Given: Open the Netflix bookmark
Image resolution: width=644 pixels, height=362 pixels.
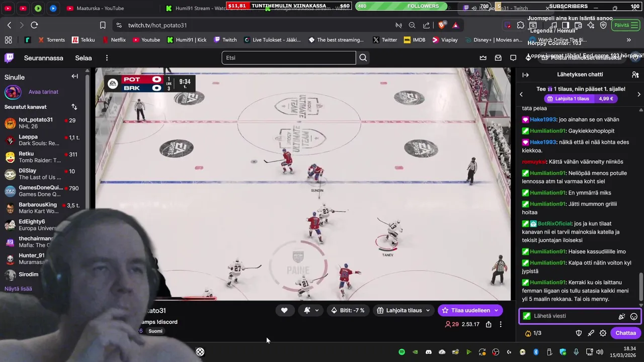Looking at the screenshot, I should [114, 40].
